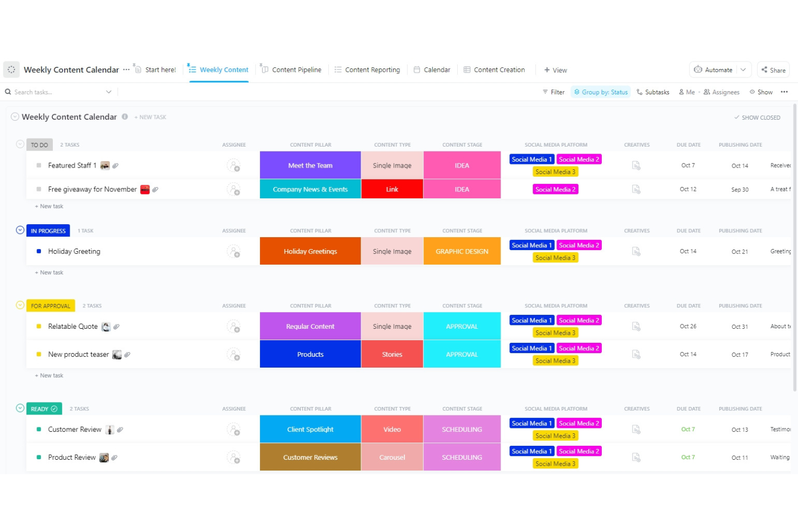Viewport: 798px width, 532px height.
Task: Open creatives file icon for New product teaser
Action: 636,355
